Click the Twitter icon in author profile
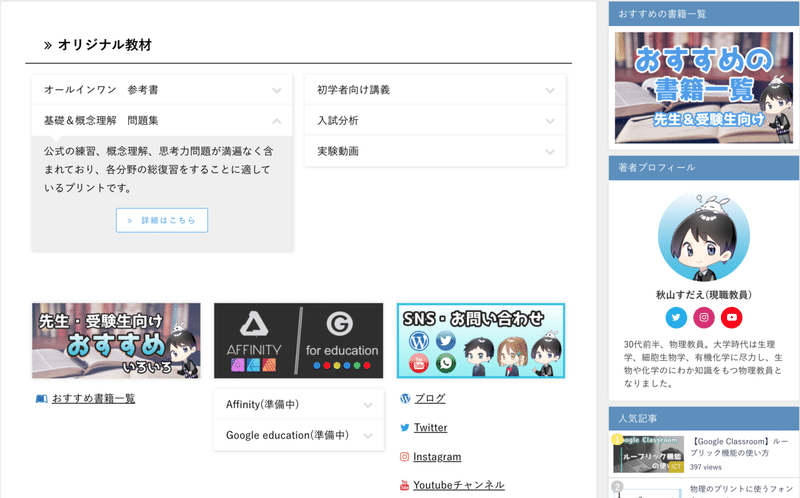The image size is (800, 498). click(676, 317)
